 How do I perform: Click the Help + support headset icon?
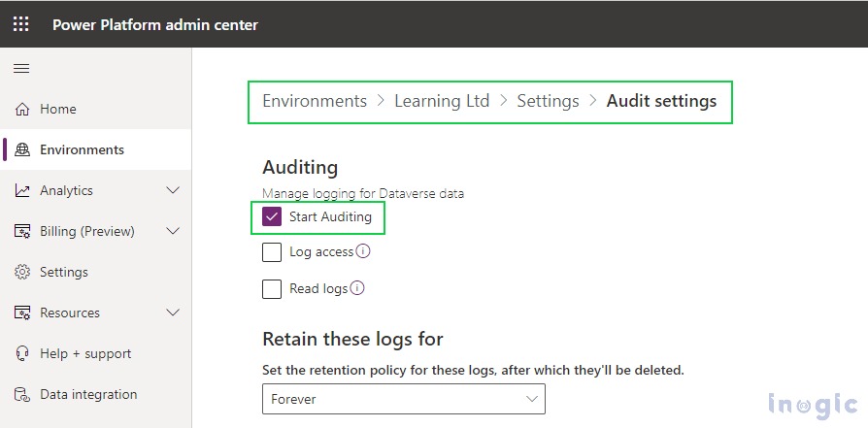tap(21, 354)
